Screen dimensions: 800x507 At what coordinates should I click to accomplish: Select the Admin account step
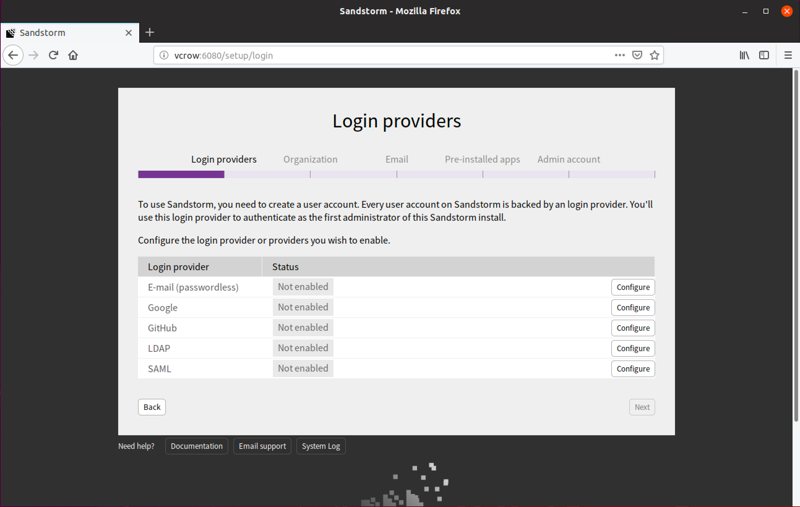point(568,159)
